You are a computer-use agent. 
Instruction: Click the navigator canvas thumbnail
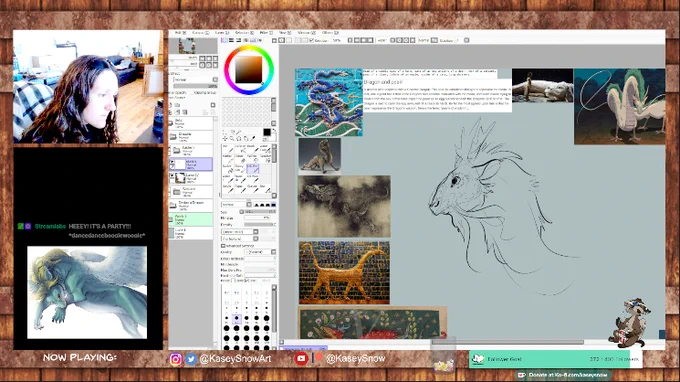pos(187,46)
